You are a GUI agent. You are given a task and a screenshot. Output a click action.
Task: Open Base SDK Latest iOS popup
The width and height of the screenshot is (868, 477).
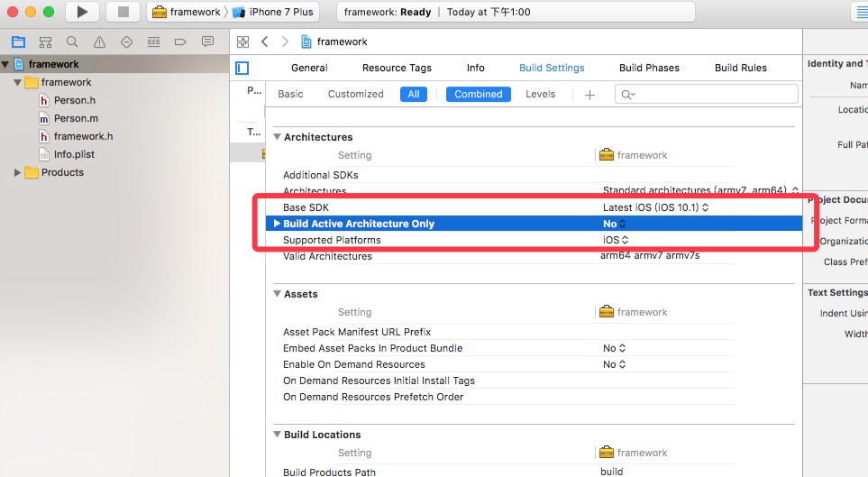(655, 207)
